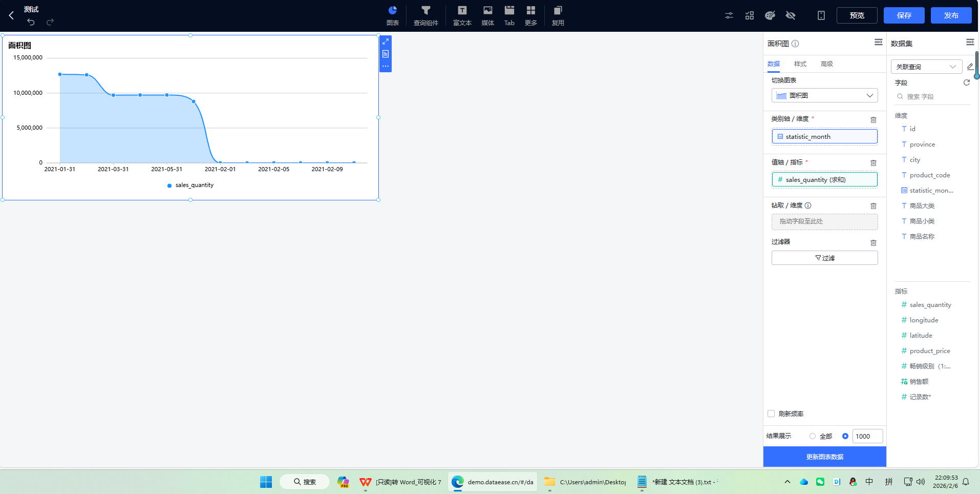The width and height of the screenshot is (980, 494).
Task: Open the 关联查询 dataset dropdown
Action: [x=927, y=67]
